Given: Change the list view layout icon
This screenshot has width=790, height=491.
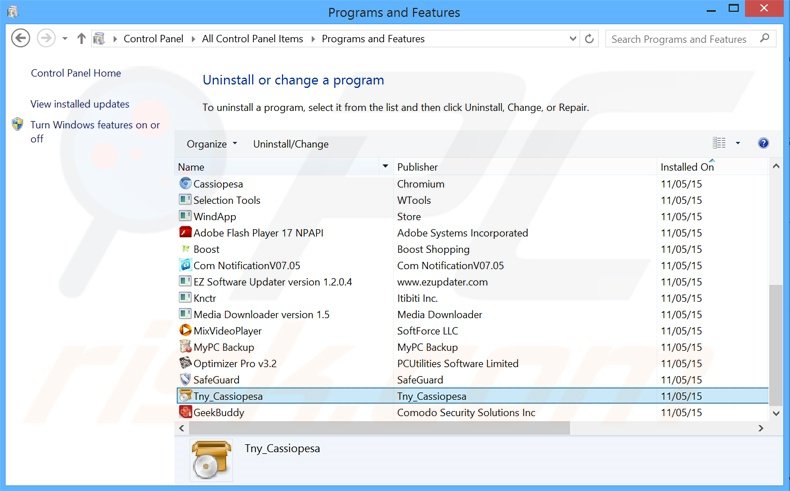Looking at the screenshot, I should 719,144.
